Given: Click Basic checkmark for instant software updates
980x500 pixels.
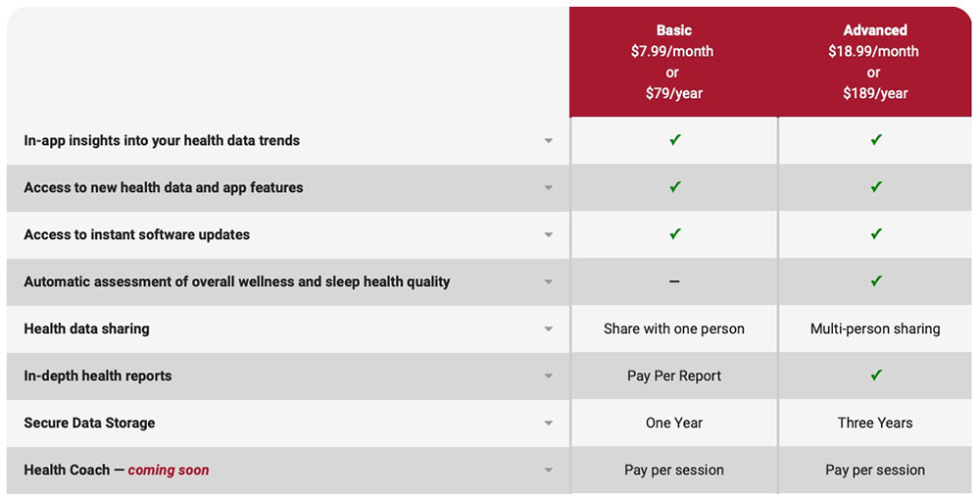Looking at the screenshot, I should click(x=674, y=234).
